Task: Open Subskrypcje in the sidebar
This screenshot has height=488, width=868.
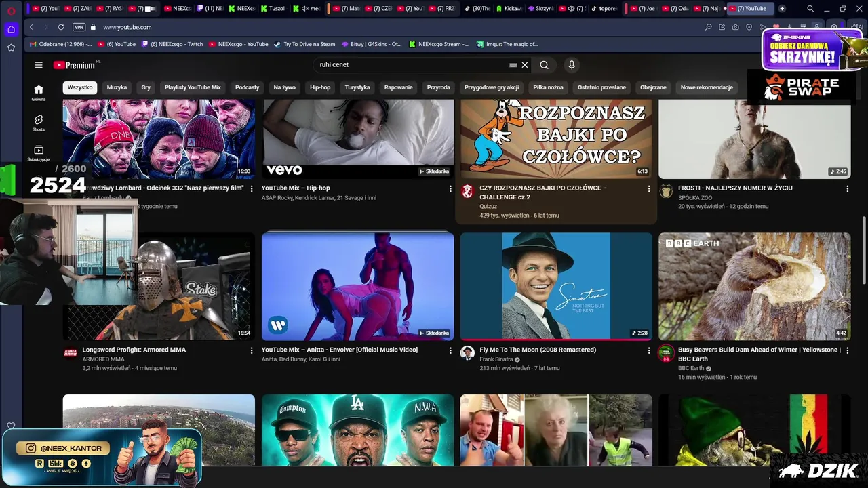Action: pyautogui.click(x=39, y=153)
